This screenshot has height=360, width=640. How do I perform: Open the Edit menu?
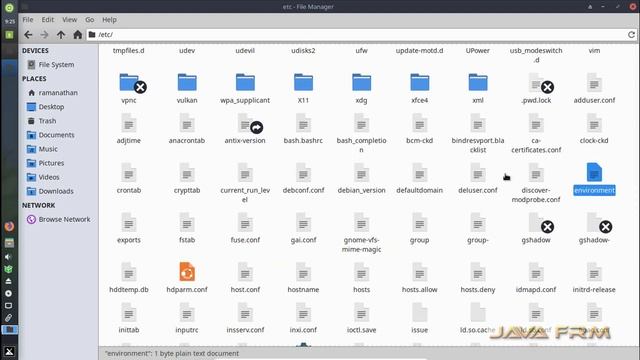tap(47, 20)
